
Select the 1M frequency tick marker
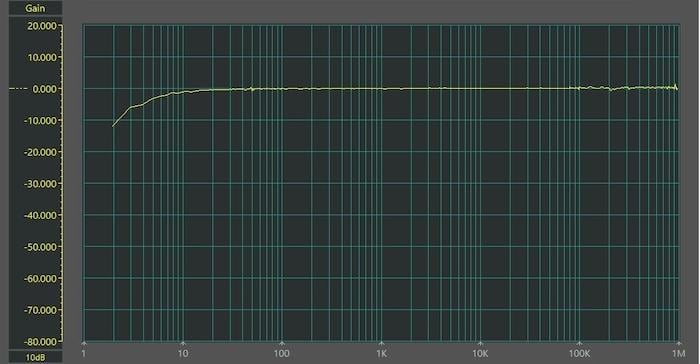tap(679, 343)
